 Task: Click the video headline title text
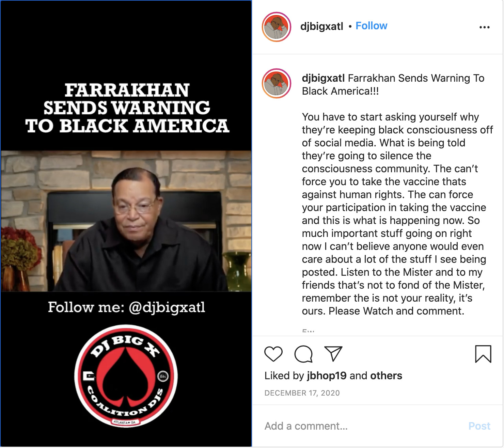click(127, 108)
